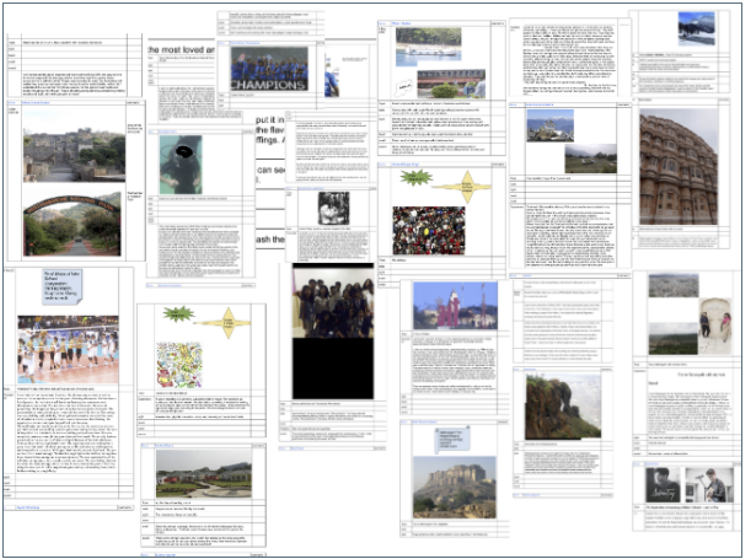Click the blue note above volleyball photo

point(62,287)
